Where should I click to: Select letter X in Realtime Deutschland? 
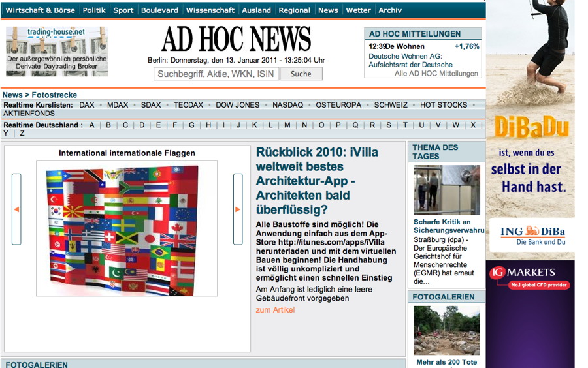[x=473, y=125]
